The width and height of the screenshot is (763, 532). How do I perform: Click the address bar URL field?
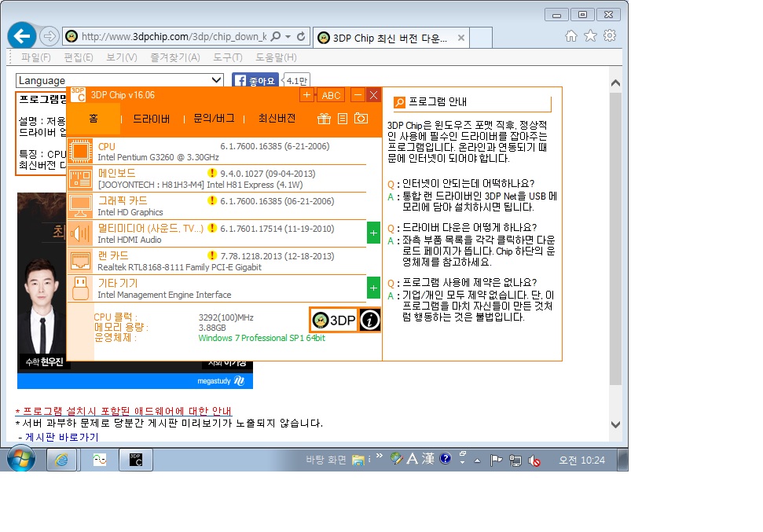(174, 36)
